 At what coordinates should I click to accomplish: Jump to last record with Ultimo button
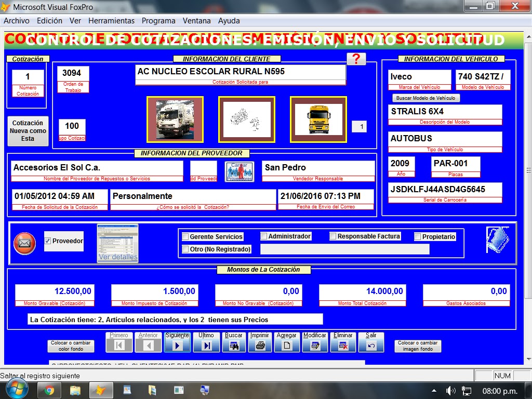[206, 342]
